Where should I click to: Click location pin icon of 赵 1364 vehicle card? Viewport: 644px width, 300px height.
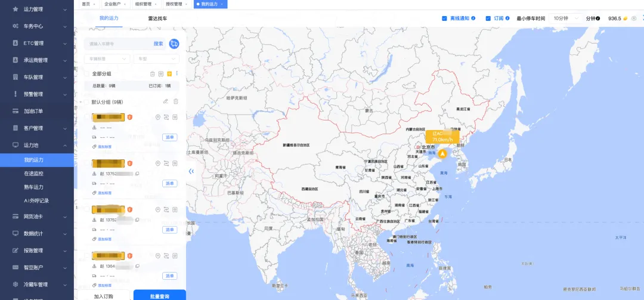point(157,256)
